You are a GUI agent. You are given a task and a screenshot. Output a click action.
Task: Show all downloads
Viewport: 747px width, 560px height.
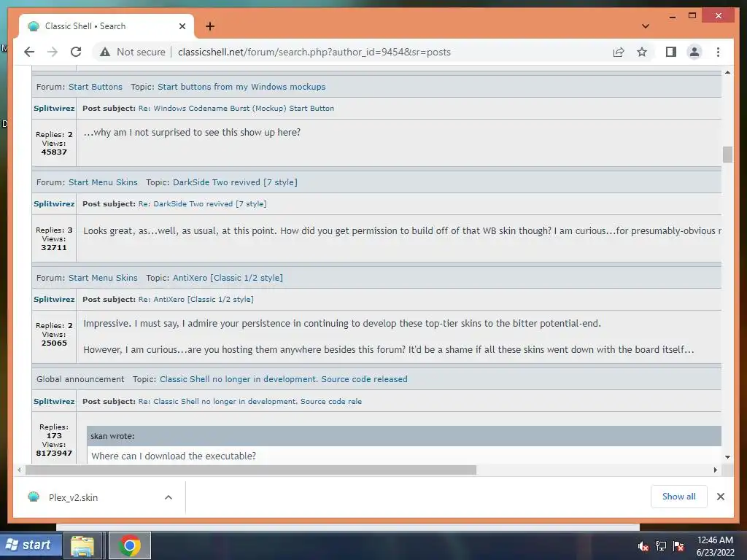[x=679, y=496]
